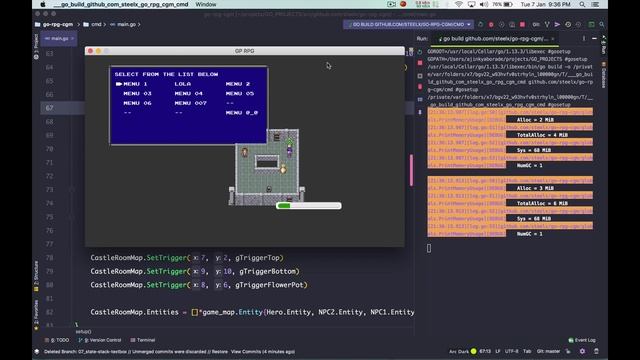The image size is (640, 360).
Task: Click the profiler icon in top toolbar
Action: (x=512, y=24)
